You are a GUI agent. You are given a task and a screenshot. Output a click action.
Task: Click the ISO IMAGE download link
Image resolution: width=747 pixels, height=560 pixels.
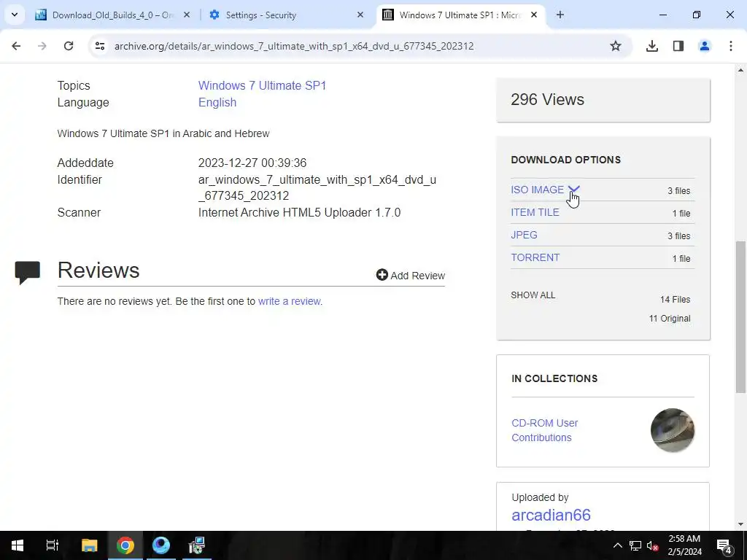tap(538, 190)
